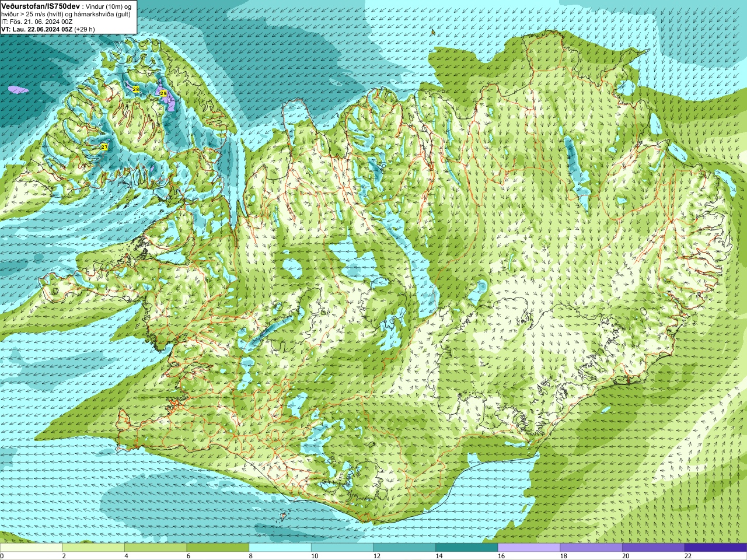This screenshot has height=560, width=747.
Task: Click the legend tick label '8'
Action: point(250,556)
